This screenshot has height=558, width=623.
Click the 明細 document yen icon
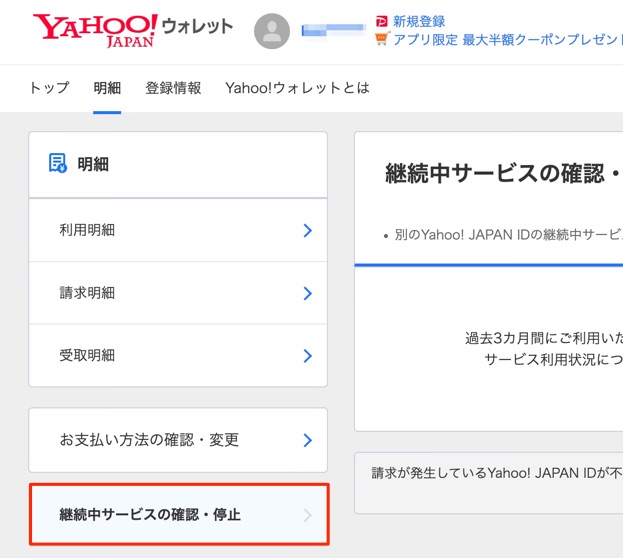pos(58,163)
